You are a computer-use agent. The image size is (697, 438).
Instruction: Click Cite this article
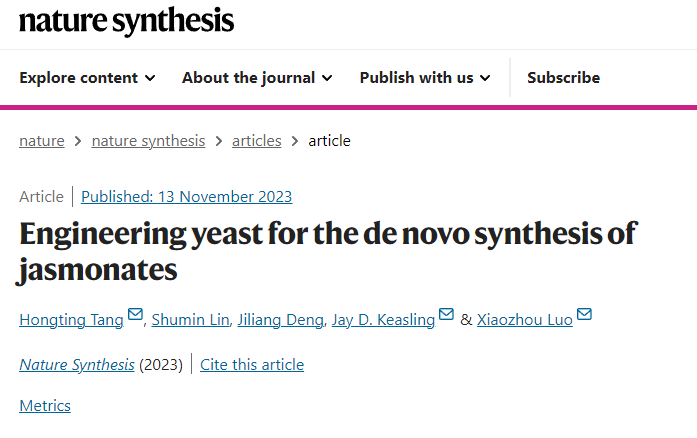click(x=252, y=365)
